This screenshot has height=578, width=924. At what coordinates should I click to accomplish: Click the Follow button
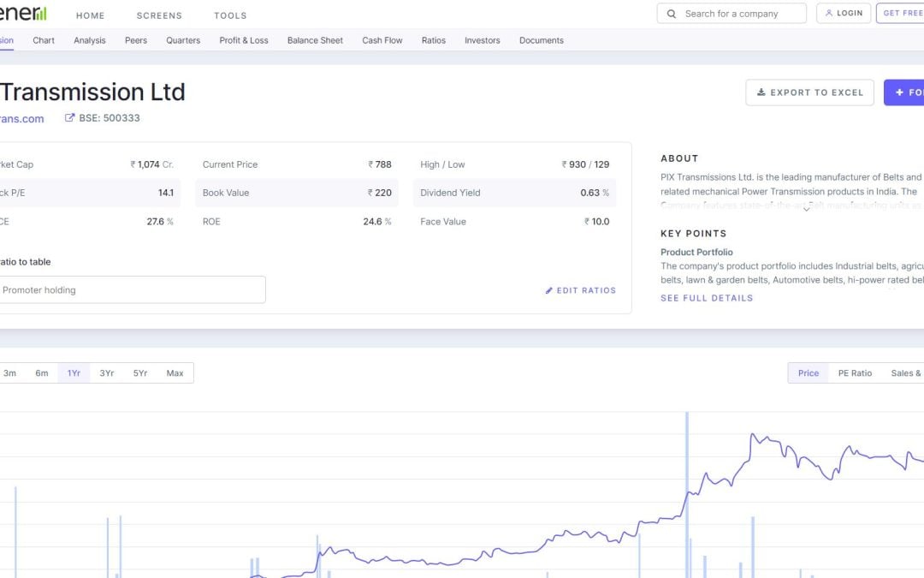pyautogui.click(x=904, y=92)
